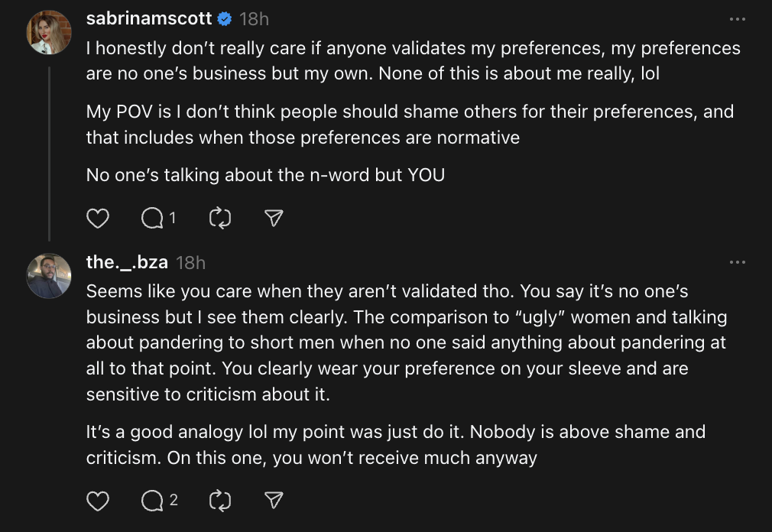Like the._.bza's reply with the heart
Screen dimensions: 772x532
98,501
